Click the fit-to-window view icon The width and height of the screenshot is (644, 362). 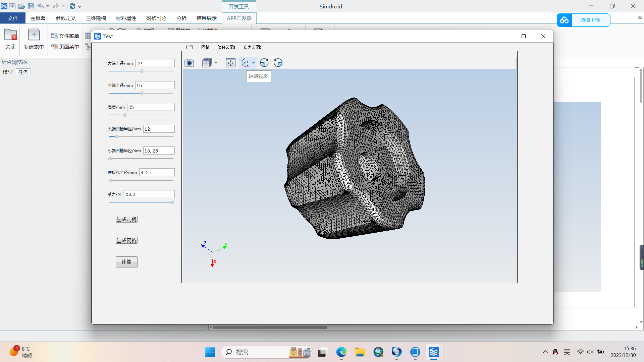[231, 63]
